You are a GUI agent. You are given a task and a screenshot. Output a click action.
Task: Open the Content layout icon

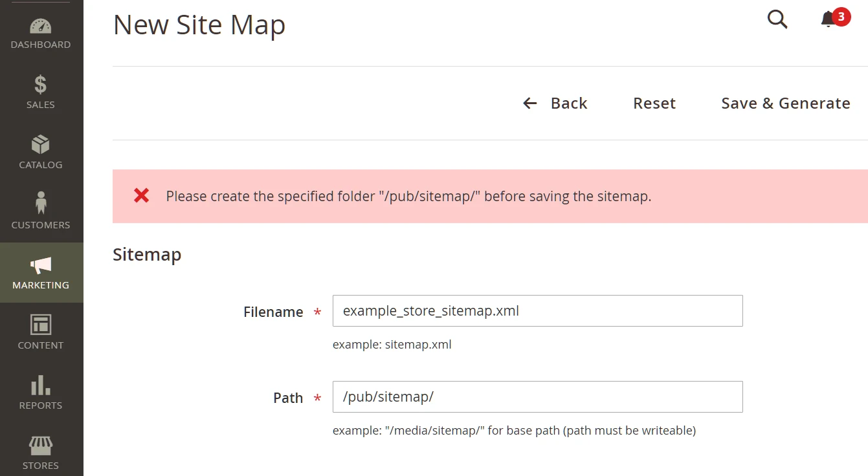[40, 324]
